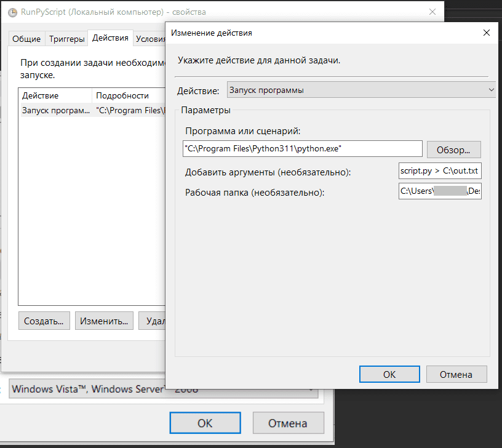Browse for a program with Обзор...
Viewport: 502px width, 448px height.
tap(453, 150)
